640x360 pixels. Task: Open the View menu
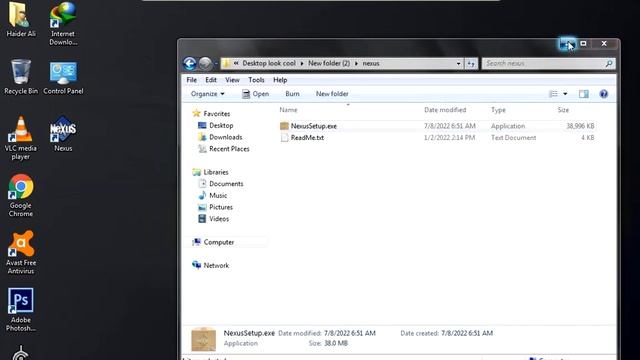(x=232, y=80)
